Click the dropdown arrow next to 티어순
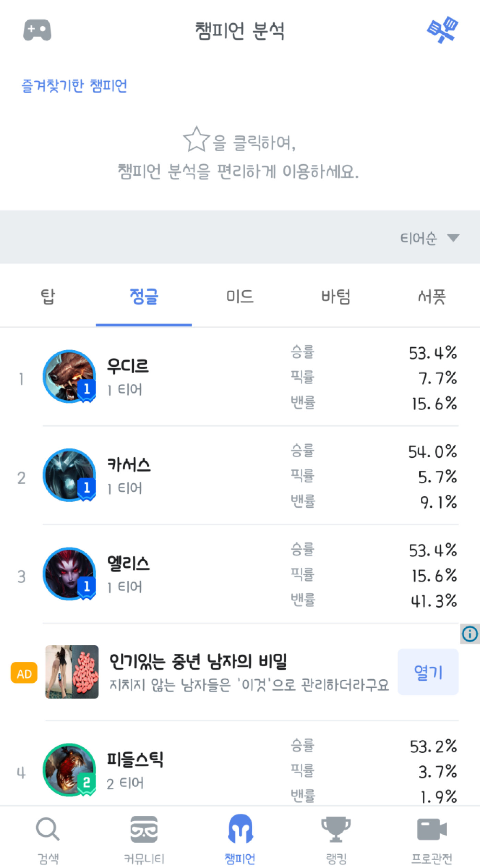This screenshot has width=480, height=868. pyautogui.click(x=453, y=238)
